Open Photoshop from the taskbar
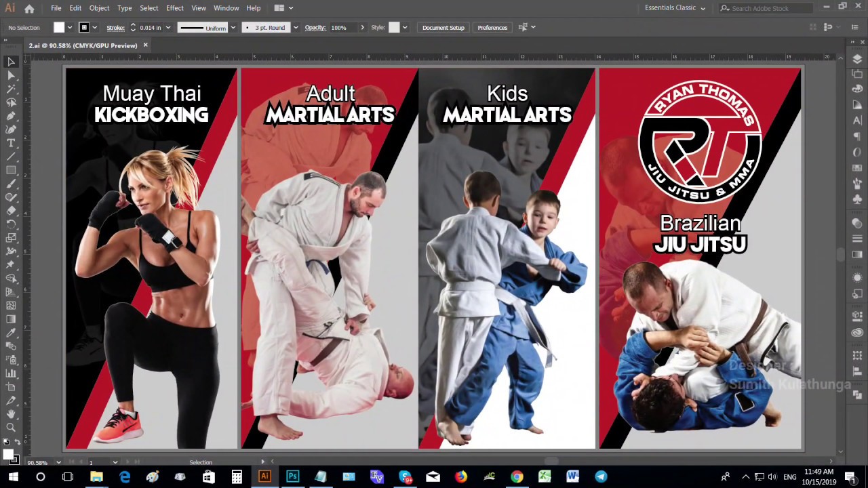This screenshot has width=868, height=488. pyautogui.click(x=292, y=477)
